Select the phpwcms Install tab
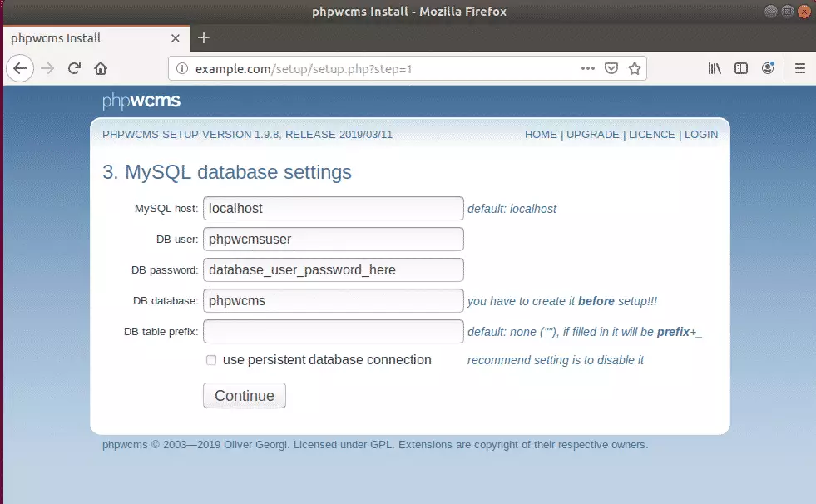 click(96, 38)
